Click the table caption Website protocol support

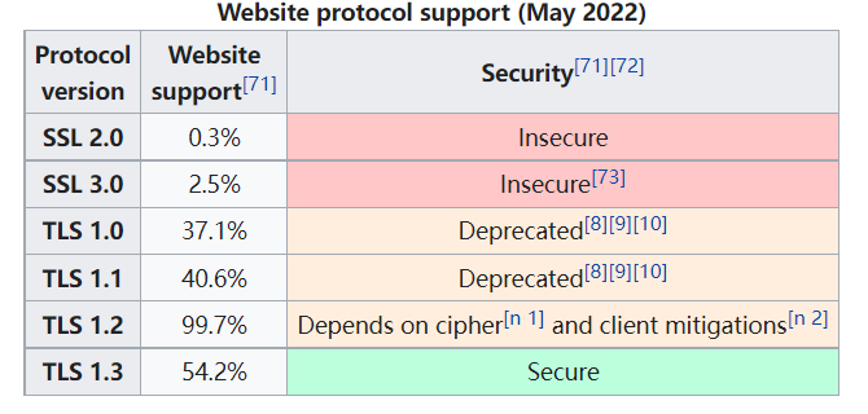pyautogui.click(x=432, y=12)
